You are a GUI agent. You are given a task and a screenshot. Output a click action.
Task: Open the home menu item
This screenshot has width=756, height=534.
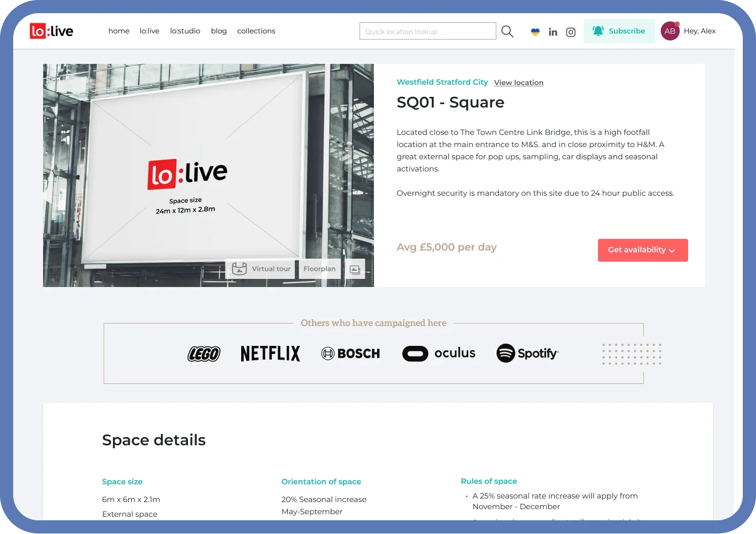119,31
